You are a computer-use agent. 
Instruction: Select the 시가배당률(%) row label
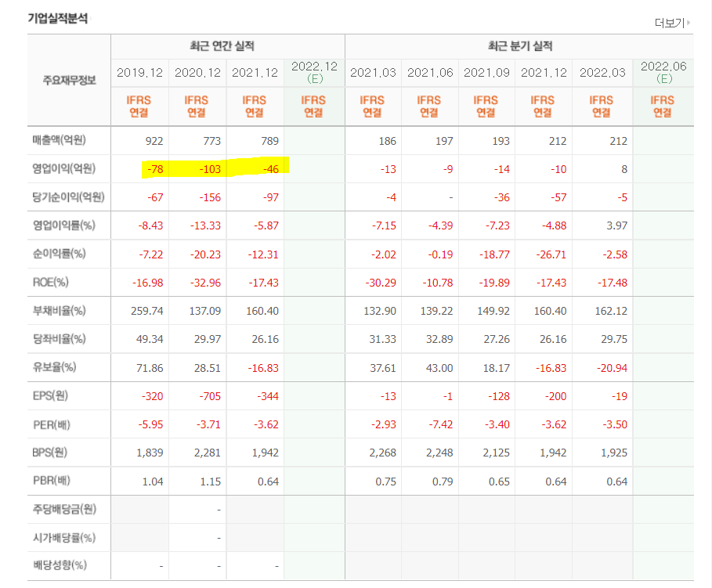63,538
